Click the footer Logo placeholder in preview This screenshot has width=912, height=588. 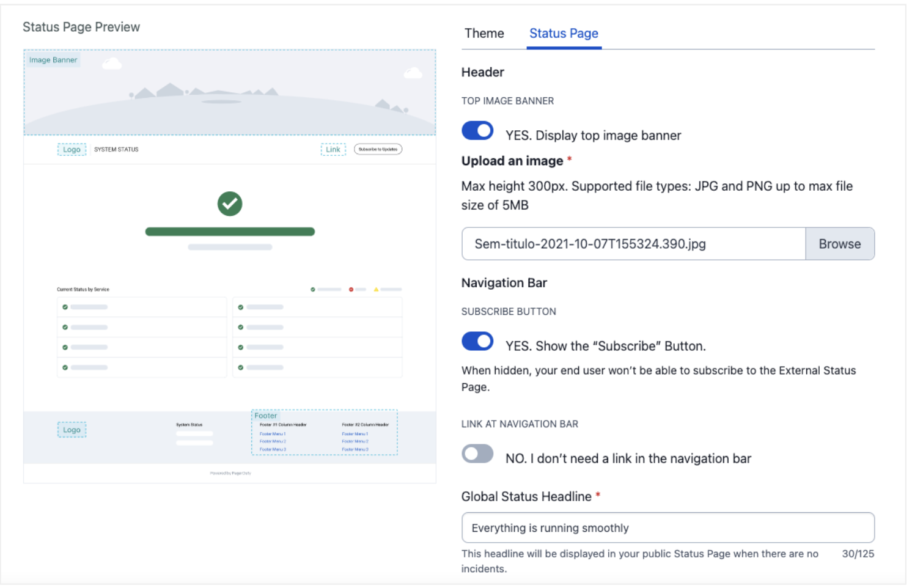(x=72, y=430)
